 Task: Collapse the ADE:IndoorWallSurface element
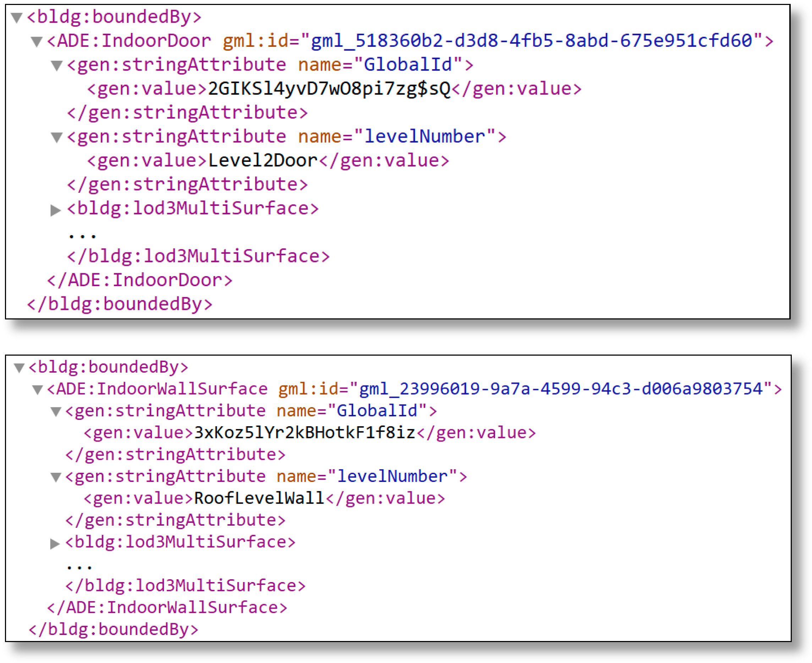coord(37,390)
